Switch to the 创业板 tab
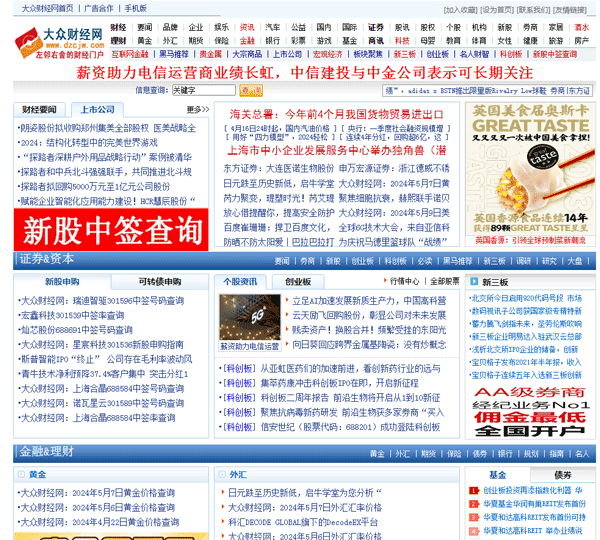 pos(298,282)
